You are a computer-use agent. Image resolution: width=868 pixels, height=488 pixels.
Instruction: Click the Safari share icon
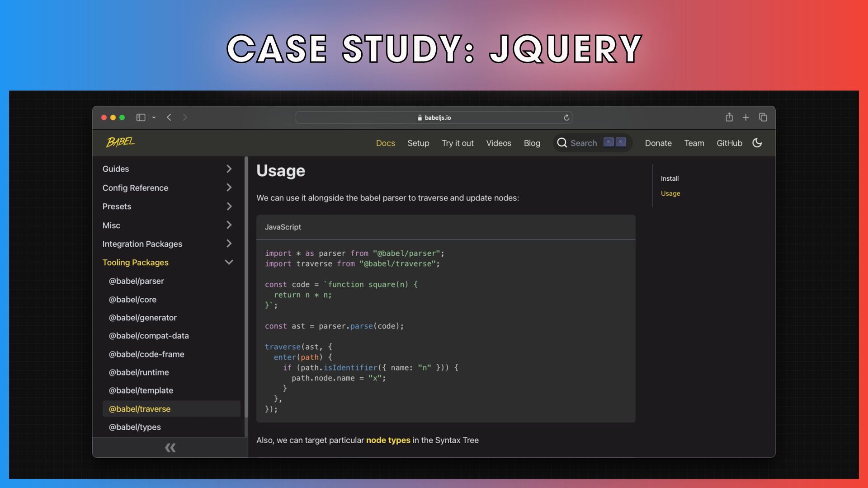click(729, 117)
